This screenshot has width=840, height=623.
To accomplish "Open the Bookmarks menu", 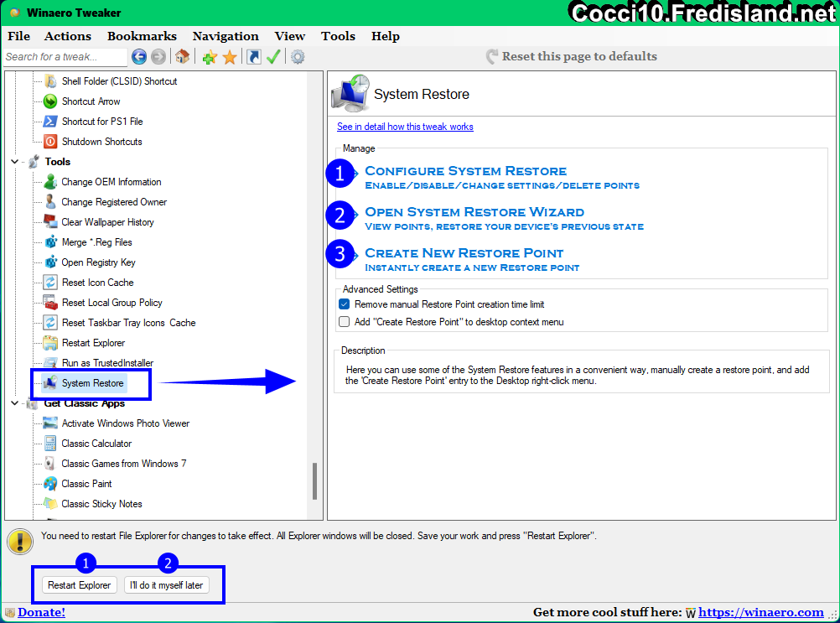I will (x=142, y=36).
